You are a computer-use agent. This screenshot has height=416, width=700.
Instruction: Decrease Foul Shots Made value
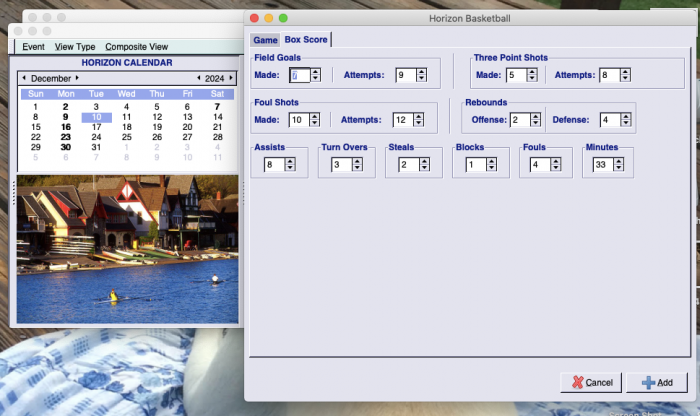pyautogui.click(x=315, y=123)
